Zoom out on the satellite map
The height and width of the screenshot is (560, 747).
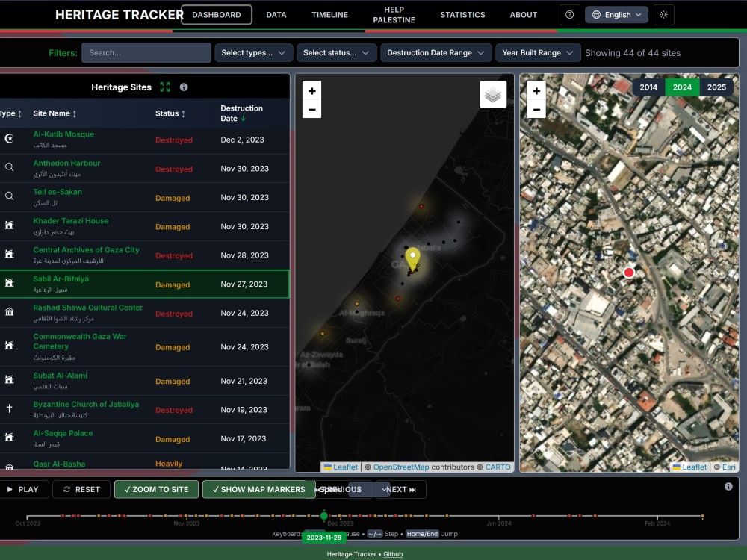pos(536,109)
